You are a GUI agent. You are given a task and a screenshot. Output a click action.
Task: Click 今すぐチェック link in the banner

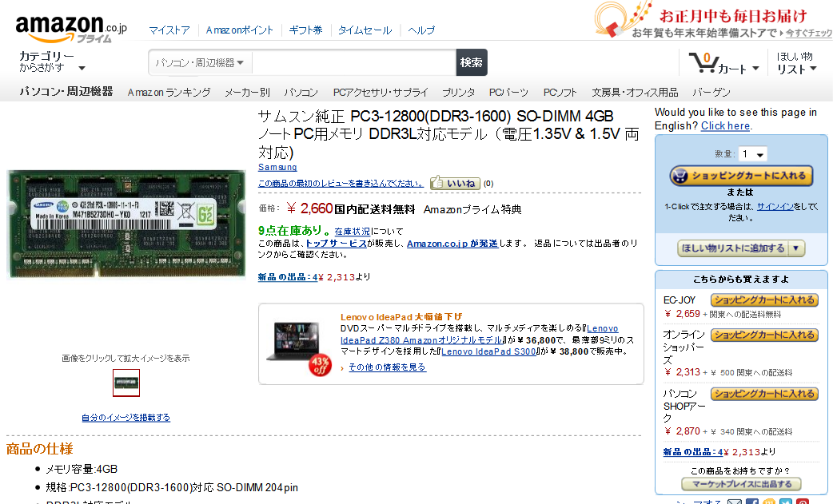[809, 33]
